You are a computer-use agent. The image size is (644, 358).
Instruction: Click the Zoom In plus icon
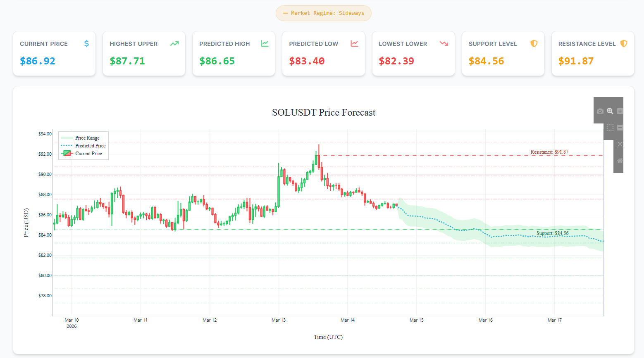pyautogui.click(x=620, y=111)
